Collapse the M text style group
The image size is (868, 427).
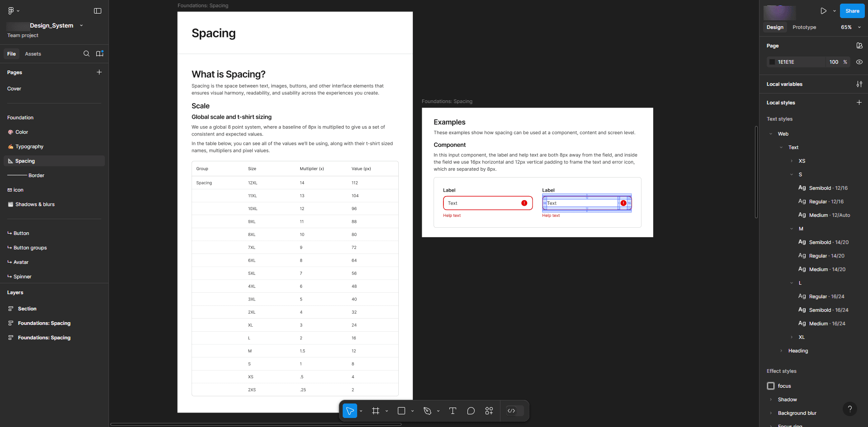(x=792, y=229)
